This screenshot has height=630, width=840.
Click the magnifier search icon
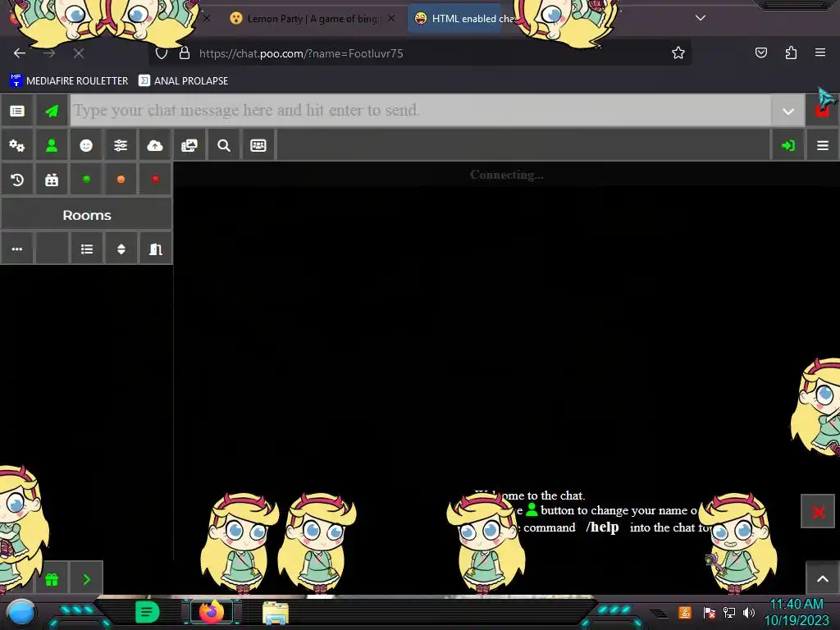224,145
